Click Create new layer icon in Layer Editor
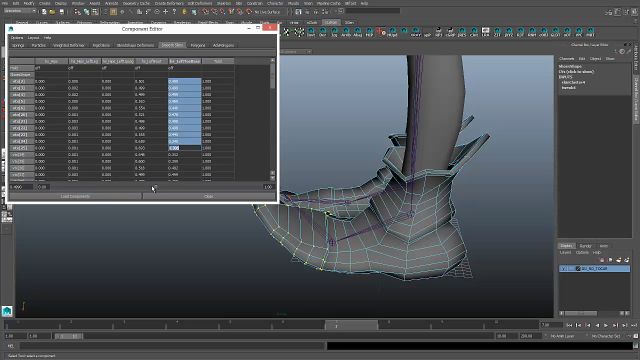This screenshot has height=360, width=640. click(619, 260)
